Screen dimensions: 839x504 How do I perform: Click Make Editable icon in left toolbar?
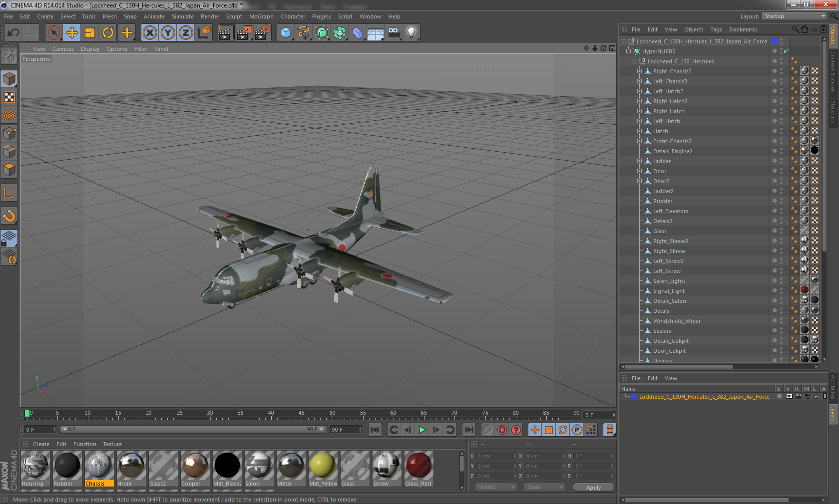coord(9,56)
